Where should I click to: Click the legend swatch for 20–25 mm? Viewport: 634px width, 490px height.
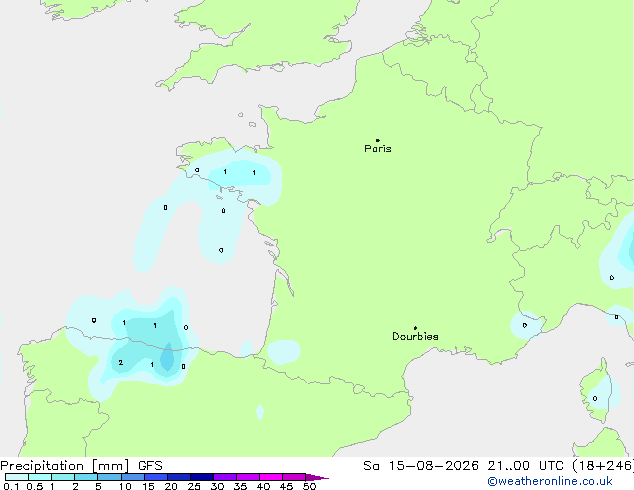click(x=178, y=477)
